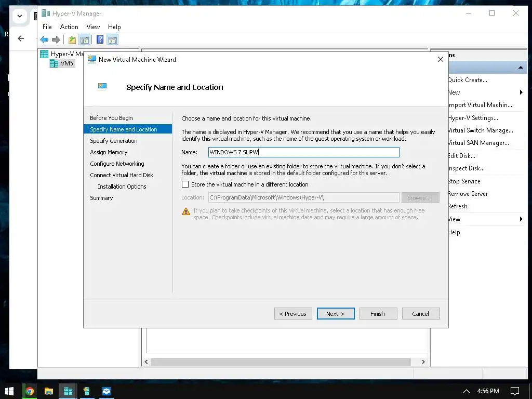The height and width of the screenshot is (399, 532).
Task: Open the Server Manager taskbar icon
Action: pyautogui.click(x=87, y=391)
